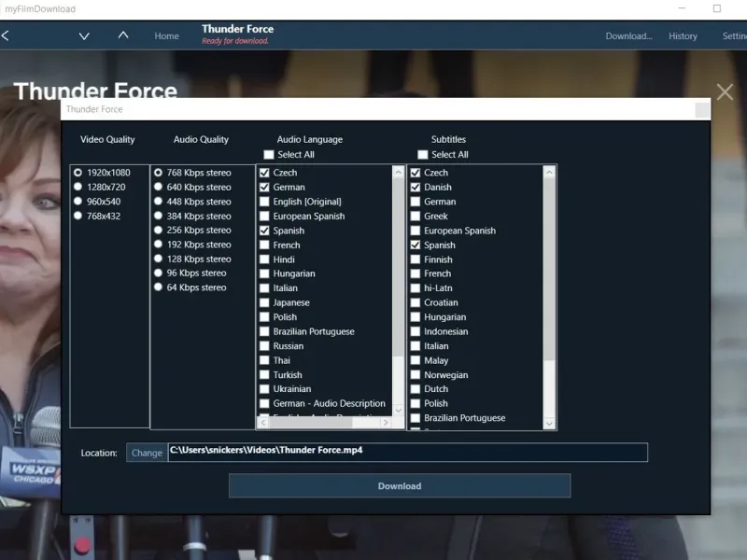
Task: Click the download location path field
Action: point(408,452)
